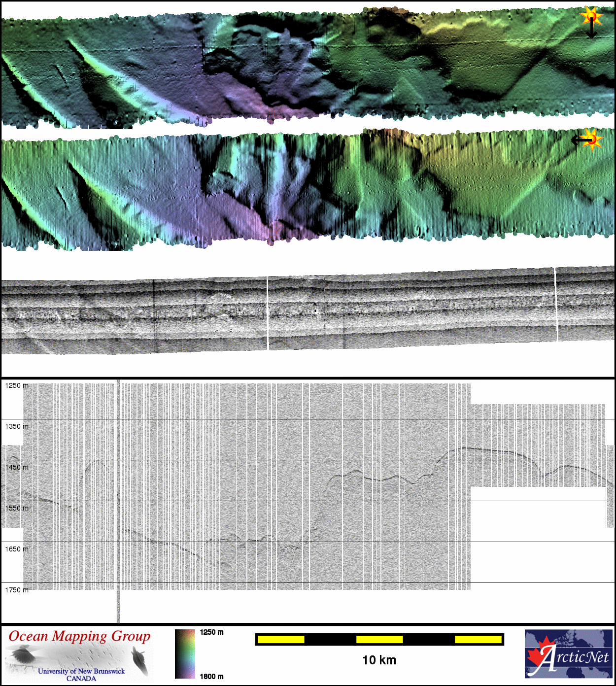Click the black downward arrow under top sun

(x=591, y=31)
